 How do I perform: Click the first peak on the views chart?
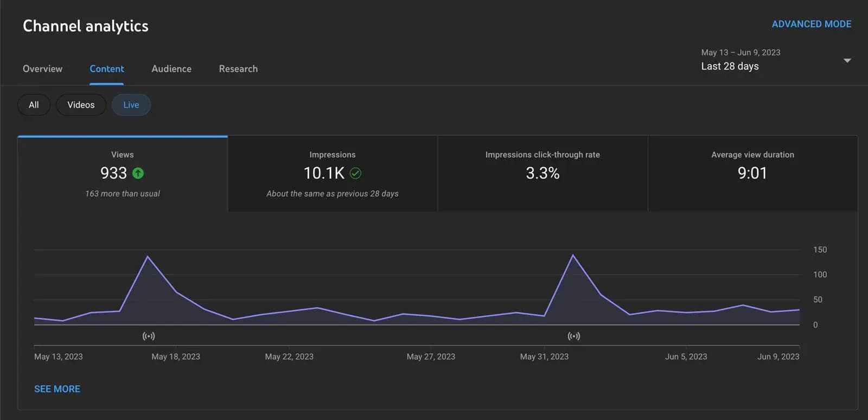[x=148, y=257]
